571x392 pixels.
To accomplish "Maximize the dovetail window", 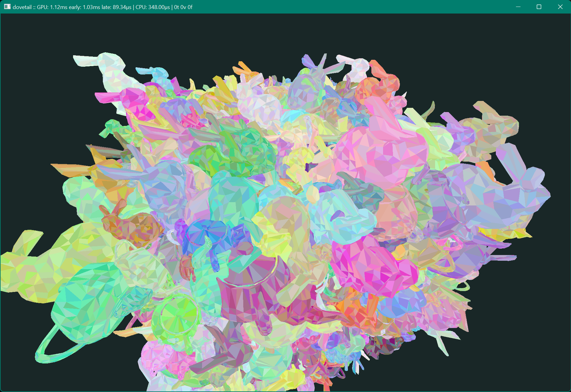I will point(539,7).
